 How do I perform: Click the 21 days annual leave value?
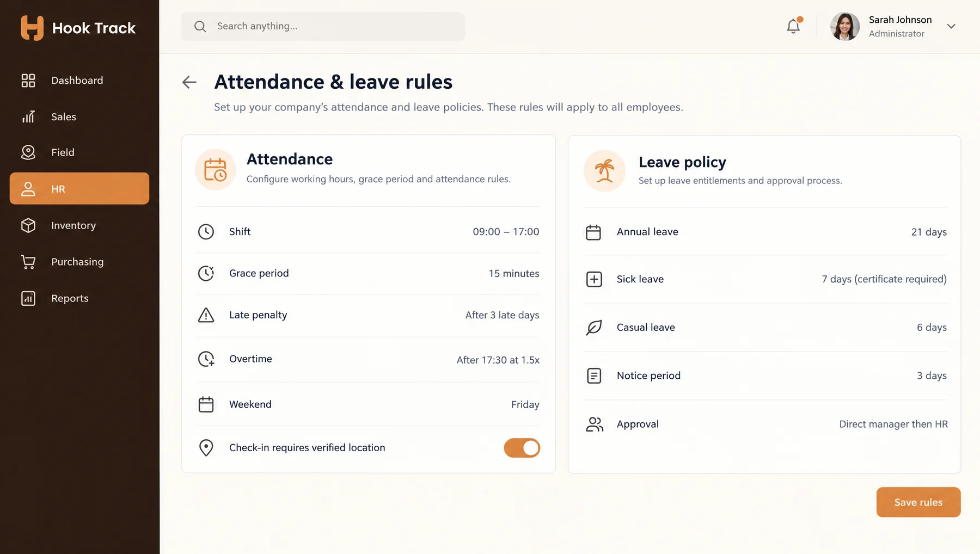tap(929, 232)
